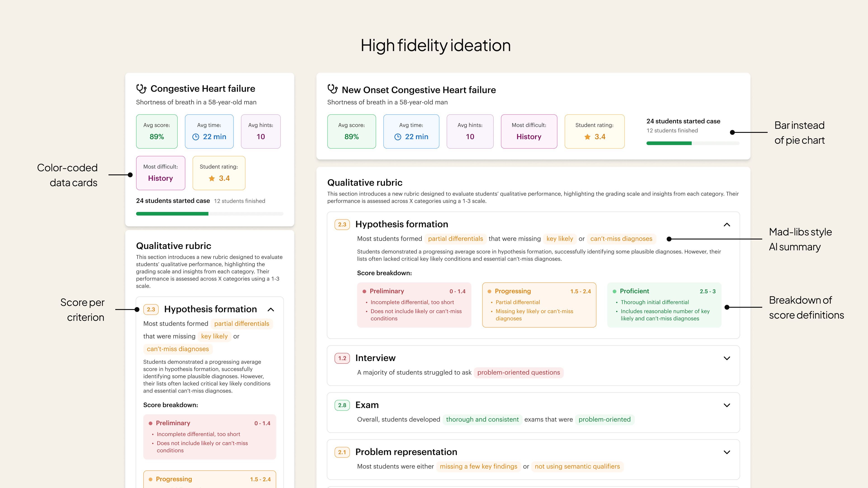The width and height of the screenshot is (868, 488).
Task: Click 1.2 score badge next to Interview
Action: (342, 358)
